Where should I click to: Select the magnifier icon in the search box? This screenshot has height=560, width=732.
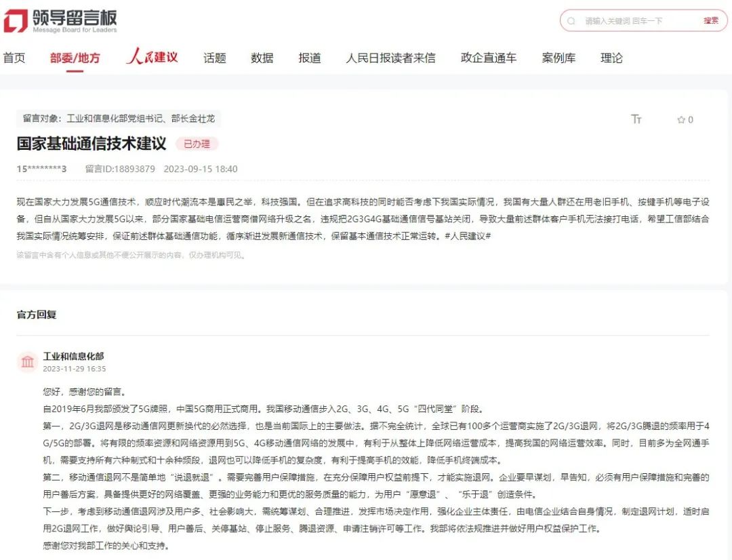571,21
